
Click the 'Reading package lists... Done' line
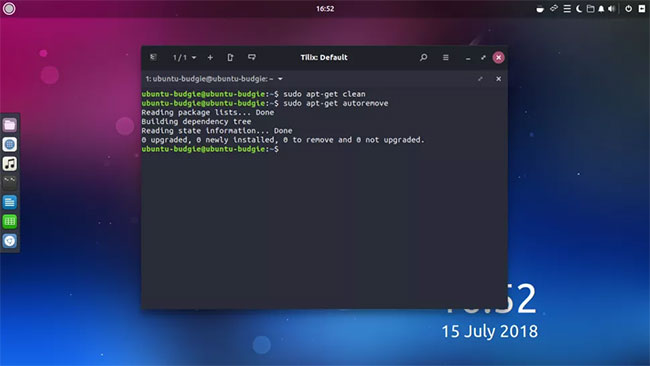point(207,112)
